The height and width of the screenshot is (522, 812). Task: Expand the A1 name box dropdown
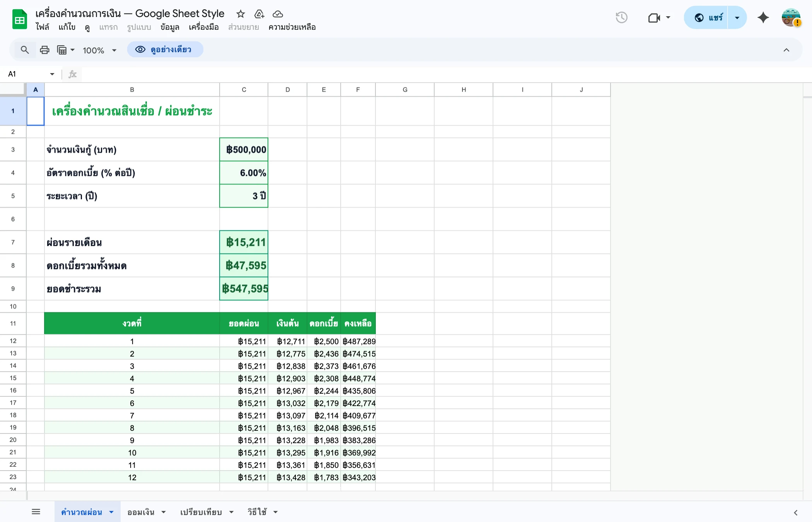coord(52,74)
